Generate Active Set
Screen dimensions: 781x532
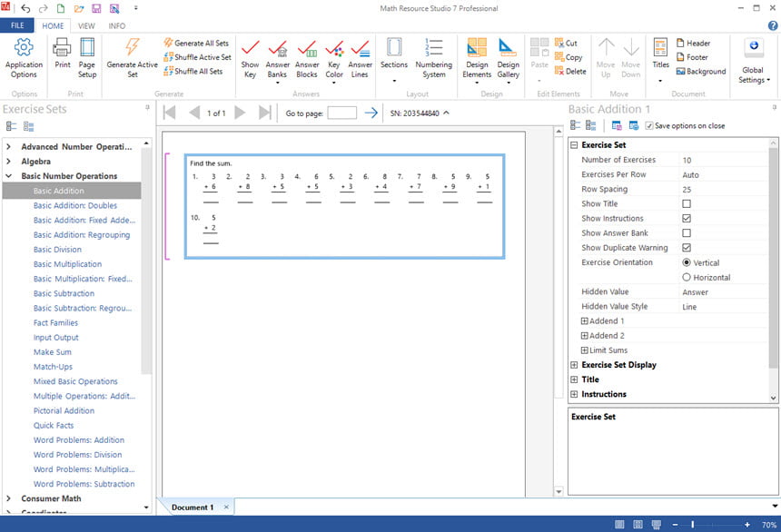[132, 58]
